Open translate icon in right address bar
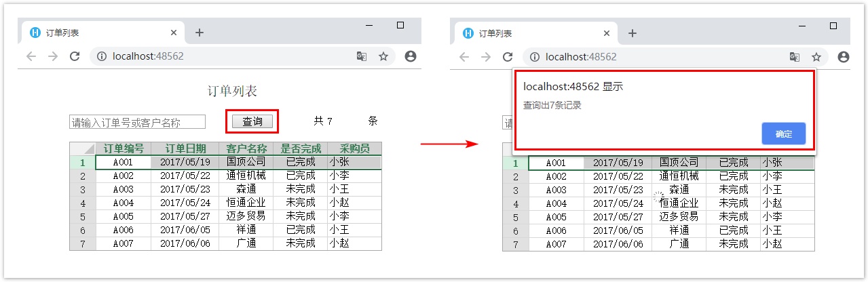868x282 pixels. [x=795, y=58]
